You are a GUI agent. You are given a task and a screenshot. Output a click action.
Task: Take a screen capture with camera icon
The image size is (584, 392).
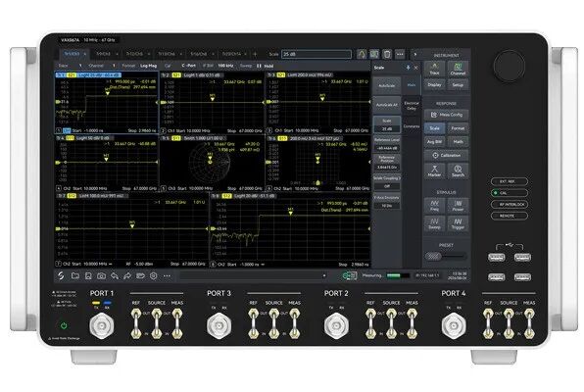point(101,276)
